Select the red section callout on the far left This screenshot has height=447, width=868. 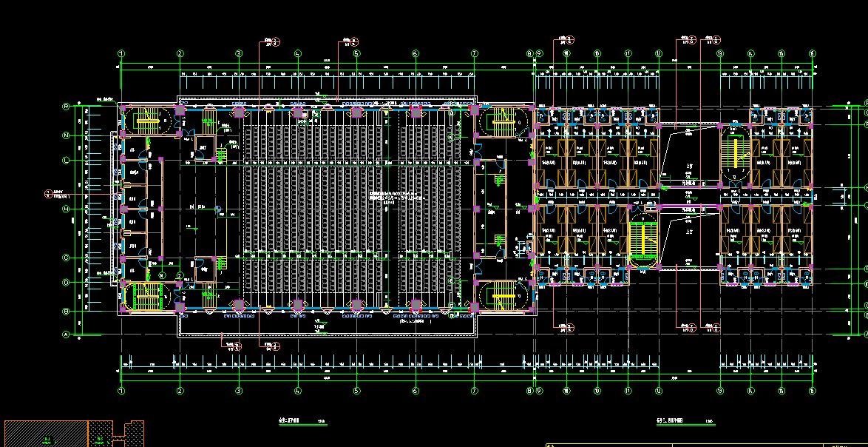coord(50,194)
